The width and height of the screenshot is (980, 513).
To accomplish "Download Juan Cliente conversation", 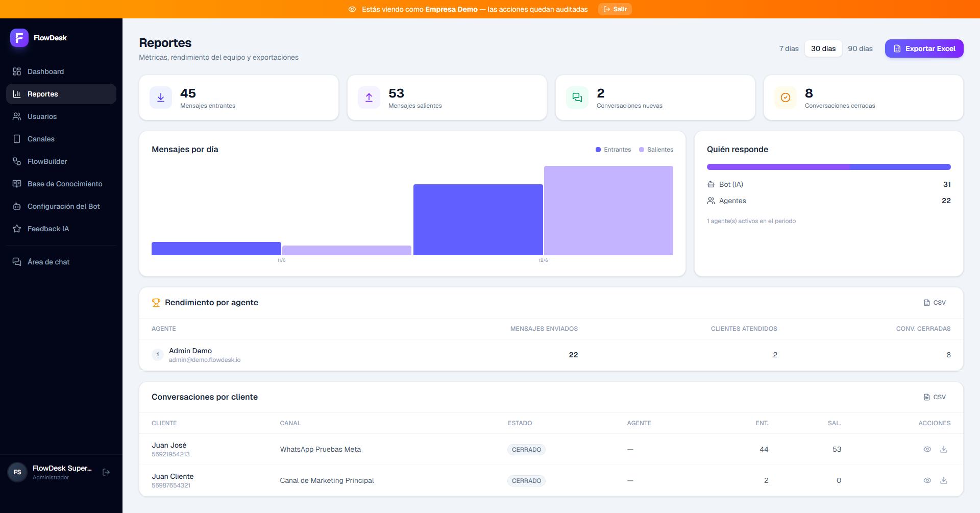I will coord(944,480).
